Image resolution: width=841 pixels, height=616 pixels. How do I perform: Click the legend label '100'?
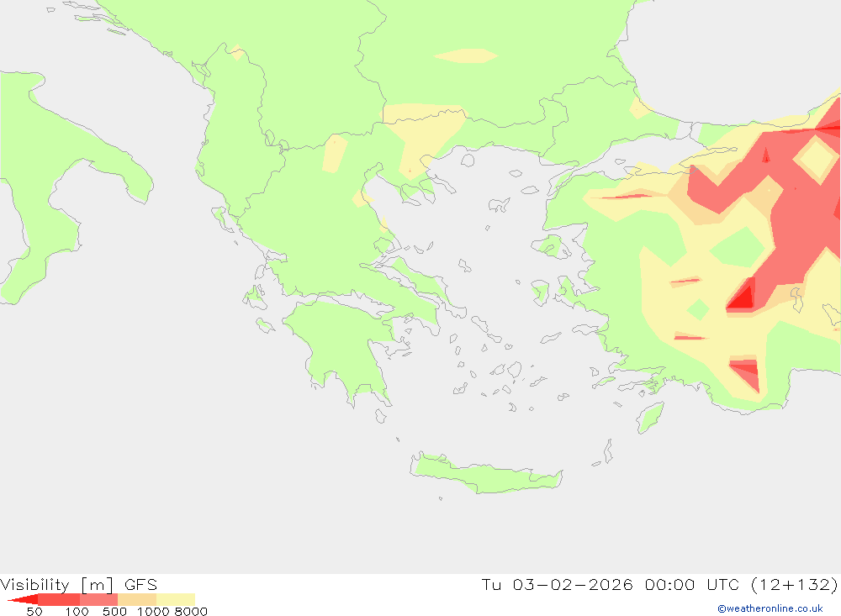pos(77,611)
